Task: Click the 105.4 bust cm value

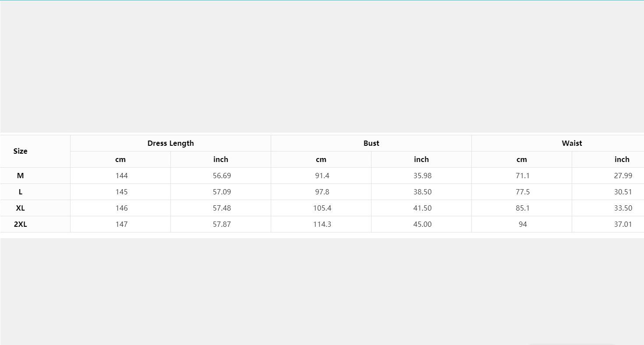Action: 322,208
